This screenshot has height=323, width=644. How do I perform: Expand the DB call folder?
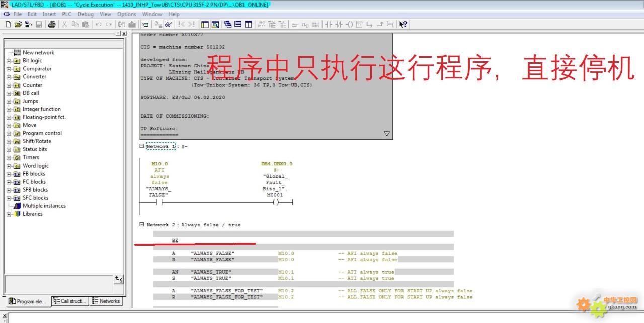(x=9, y=93)
